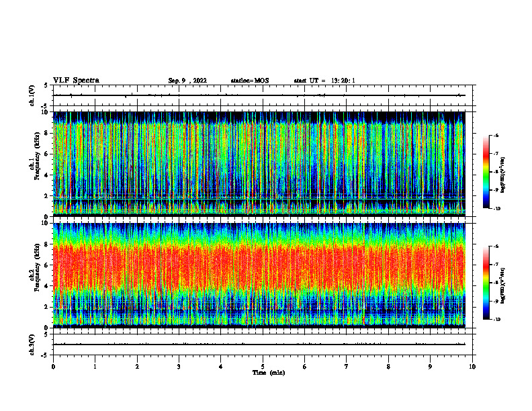The height and width of the screenshot is (411, 532).
Task: Select the date text "Sep. 9 , 2022"
Action: coord(187,81)
